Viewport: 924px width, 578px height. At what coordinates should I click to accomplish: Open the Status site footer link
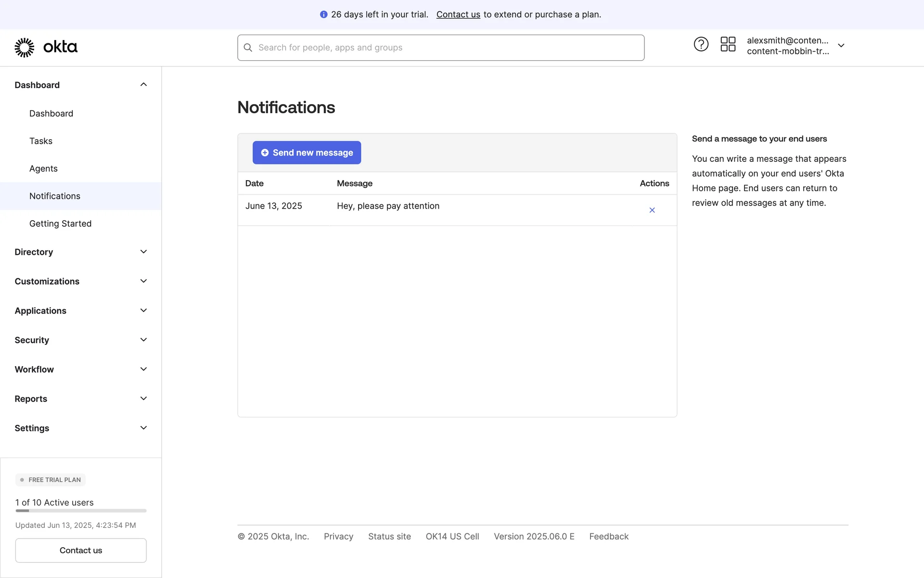pyautogui.click(x=389, y=536)
